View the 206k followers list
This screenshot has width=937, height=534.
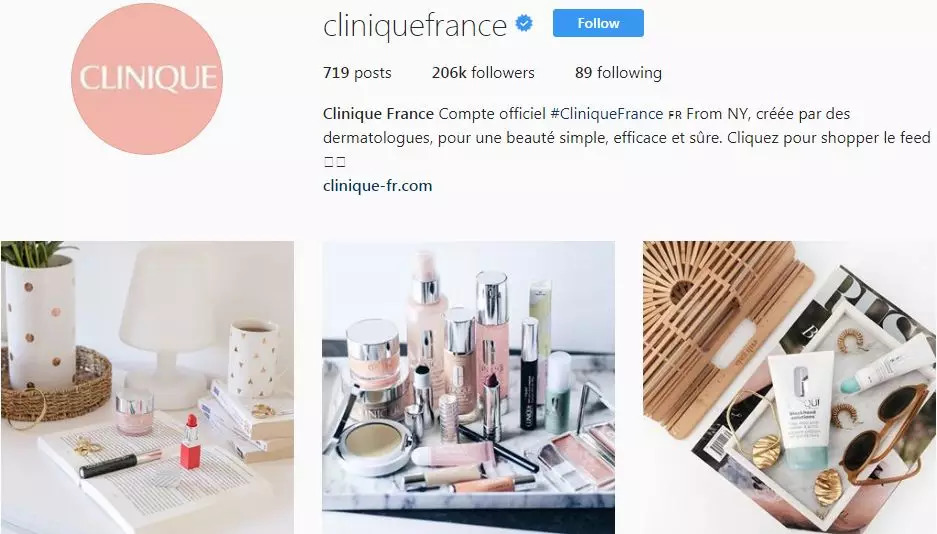coord(483,73)
